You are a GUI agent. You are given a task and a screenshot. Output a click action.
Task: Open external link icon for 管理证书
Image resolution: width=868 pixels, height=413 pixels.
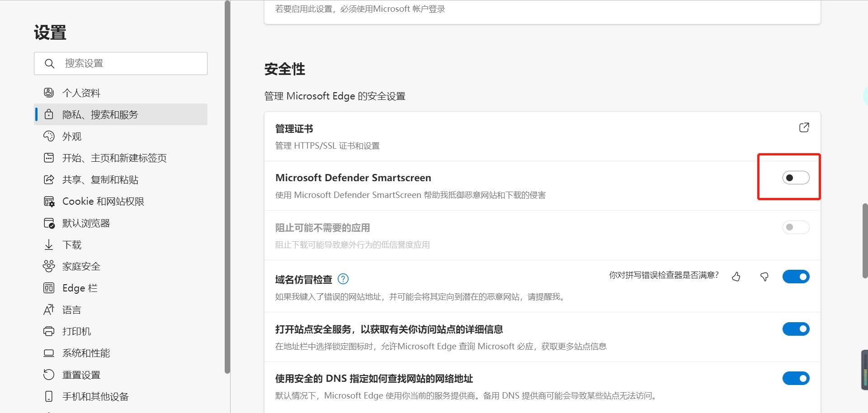[804, 128]
